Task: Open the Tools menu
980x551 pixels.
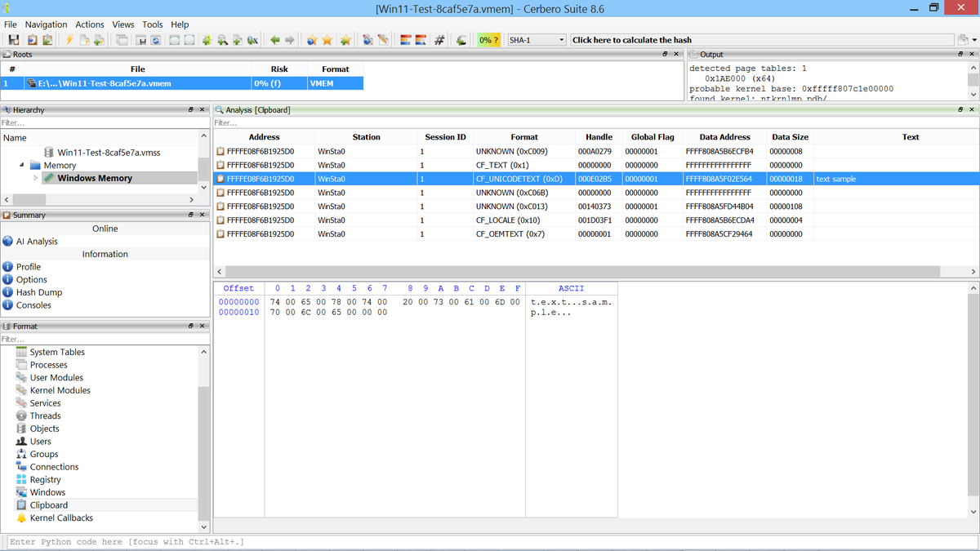Action: (x=153, y=24)
